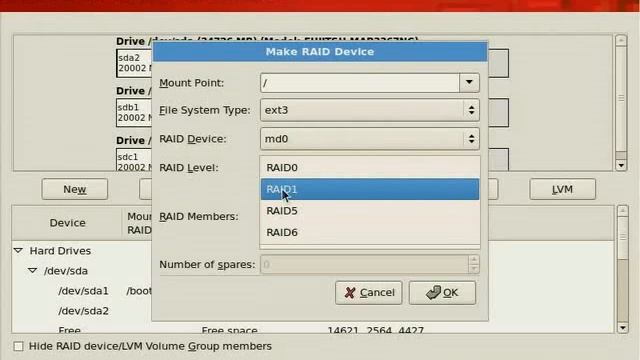Click the partition list scrollbar up arrow
640x360 pixels.
[622, 211]
